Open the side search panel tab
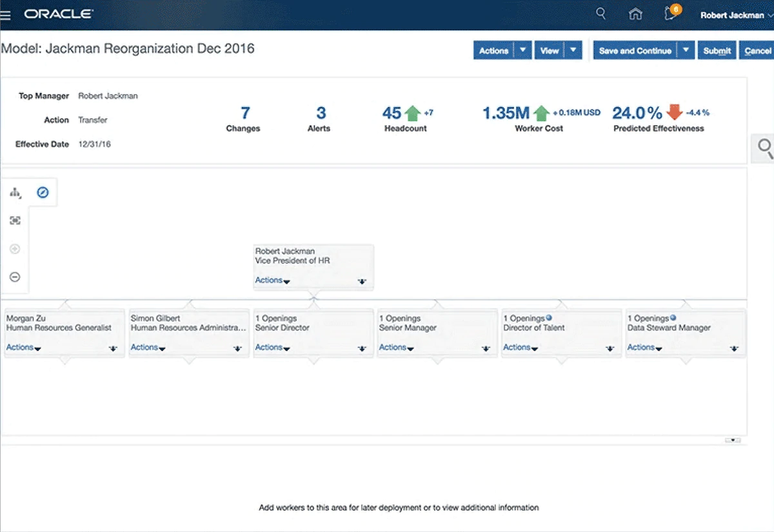Image resolution: width=774 pixels, height=532 pixels. click(764, 149)
